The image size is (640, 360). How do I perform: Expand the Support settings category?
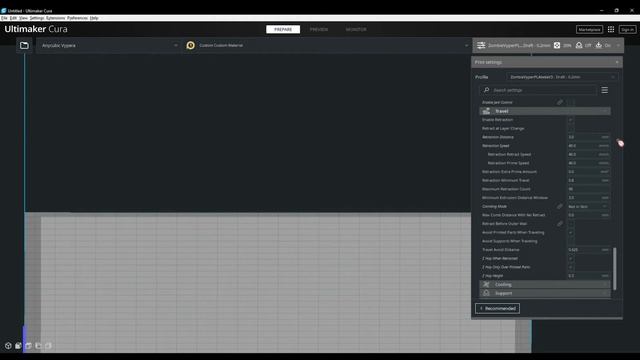point(545,293)
